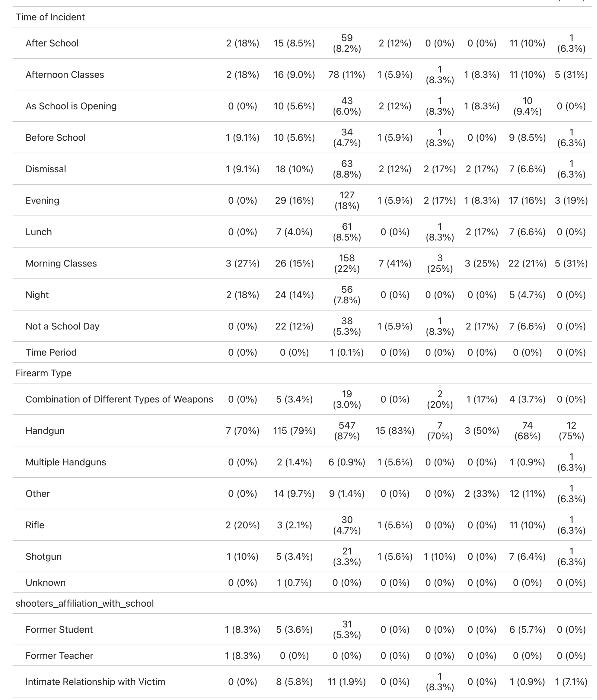Select Intimate Relationship with Victim row label
Viewport: 597px width, 700px height.
(95, 682)
